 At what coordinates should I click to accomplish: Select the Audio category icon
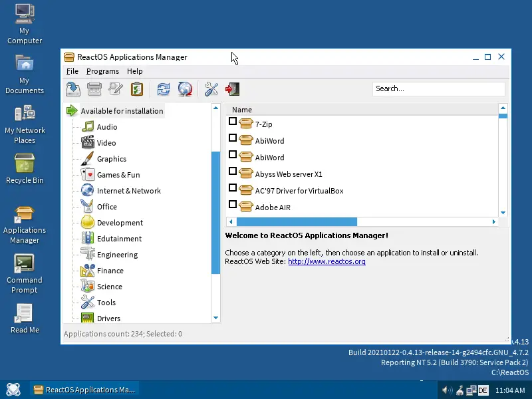(88, 126)
